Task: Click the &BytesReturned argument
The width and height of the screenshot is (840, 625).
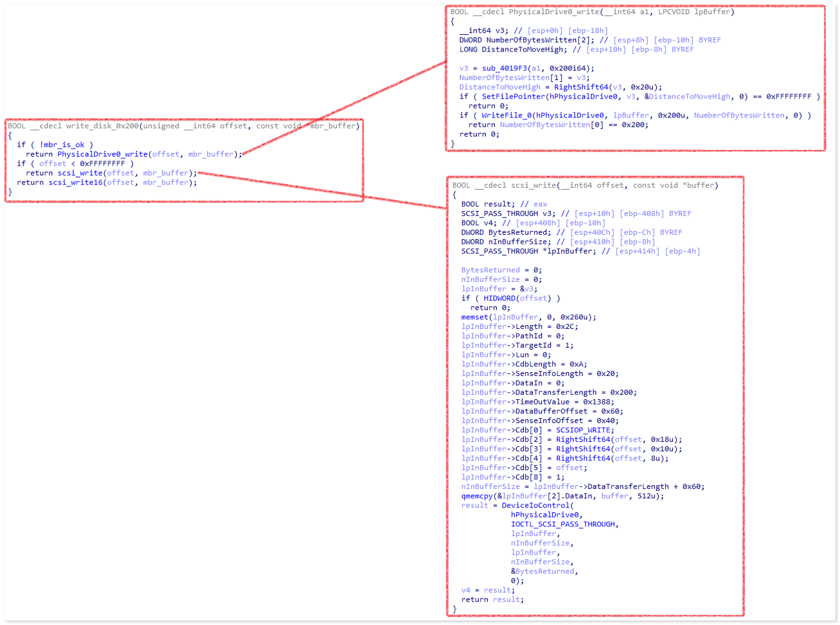Action: (543, 571)
